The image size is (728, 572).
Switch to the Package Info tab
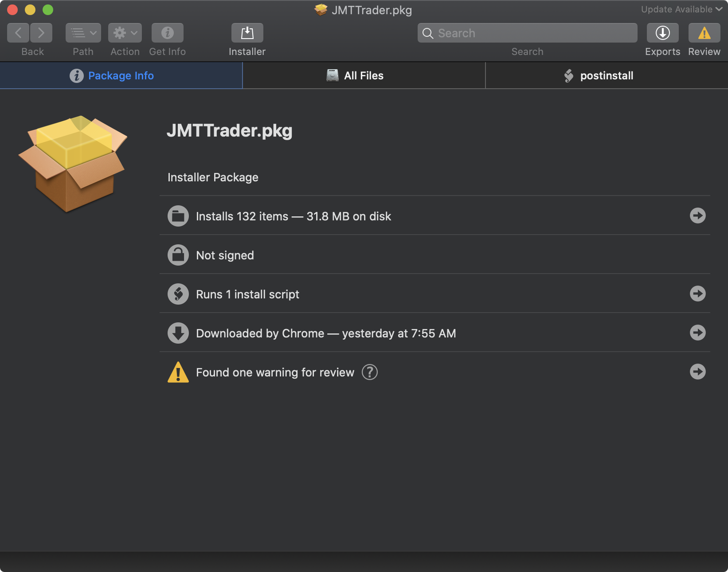121,75
